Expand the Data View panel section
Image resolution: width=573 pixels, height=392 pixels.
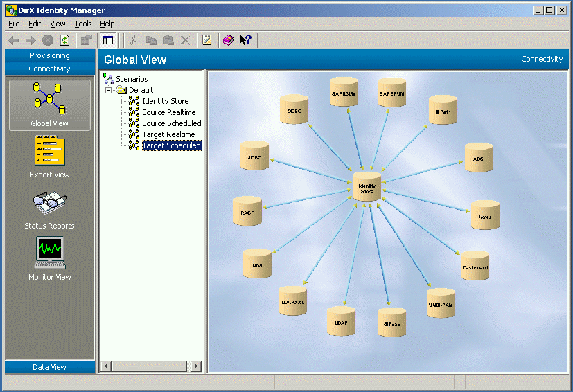pos(50,367)
